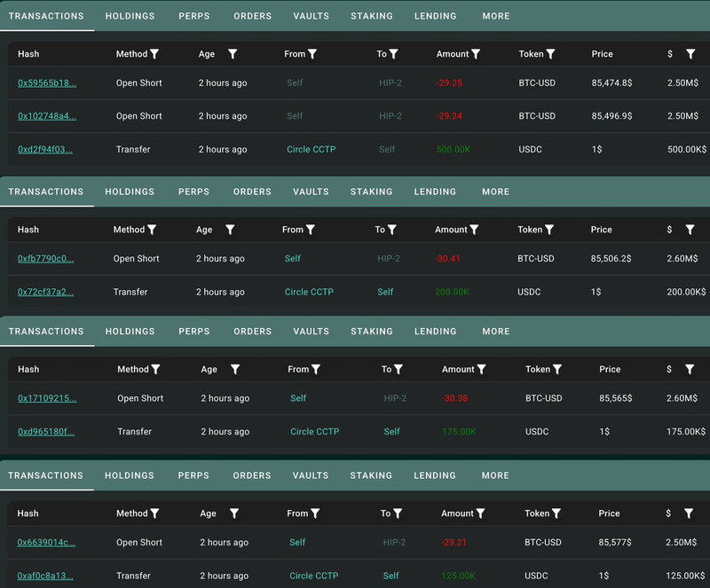
Task: Filter Method column in the 200.00K transfer table
Action: pyautogui.click(x=152, y=230)
